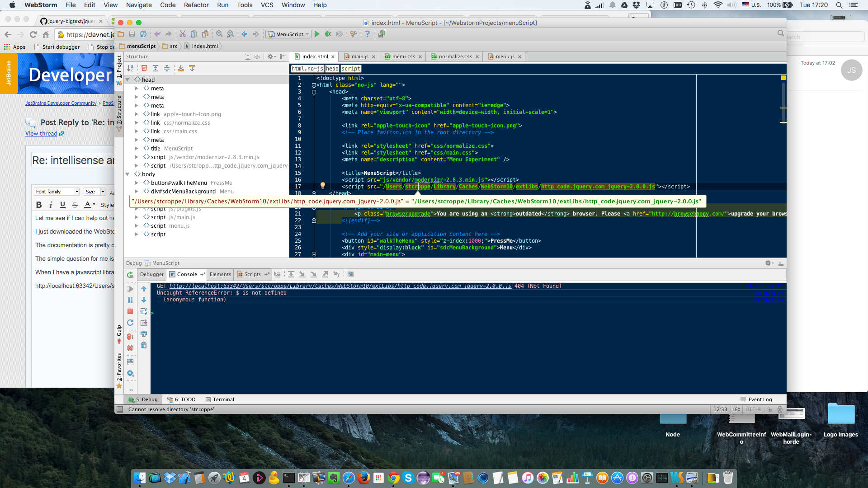This screenshot has width=868, height=488.
Task: Click the Pause Program icon
Action: (130, 300)
